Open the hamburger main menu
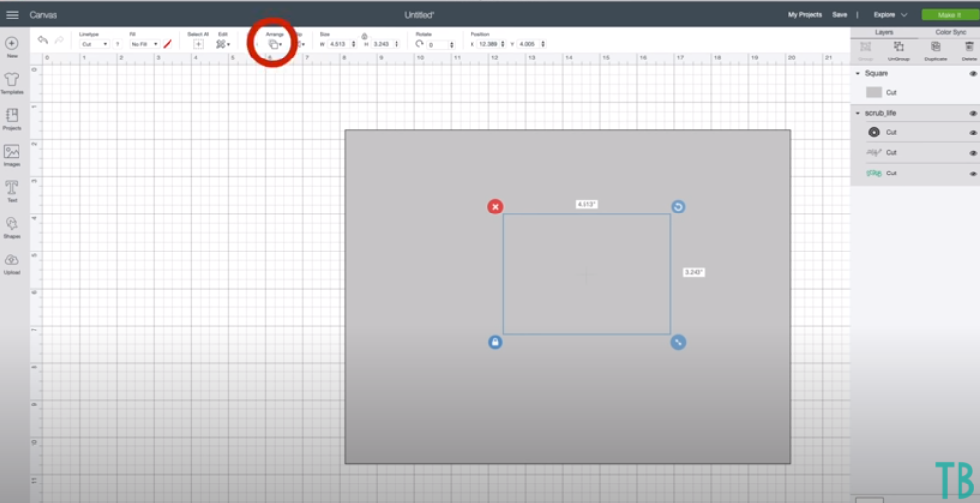The height and width of the screenshot is (503, 980). pyautogui.click(x=12, y=15)
